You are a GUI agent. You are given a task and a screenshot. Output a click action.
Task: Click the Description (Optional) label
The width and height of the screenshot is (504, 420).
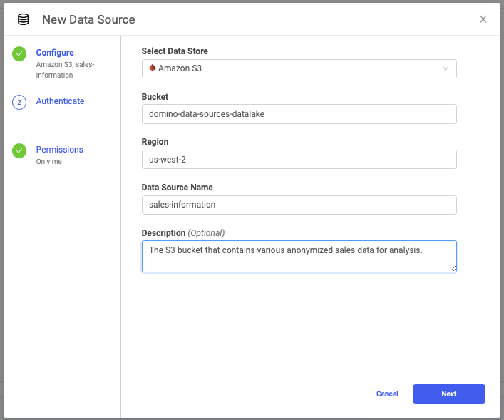183,233
